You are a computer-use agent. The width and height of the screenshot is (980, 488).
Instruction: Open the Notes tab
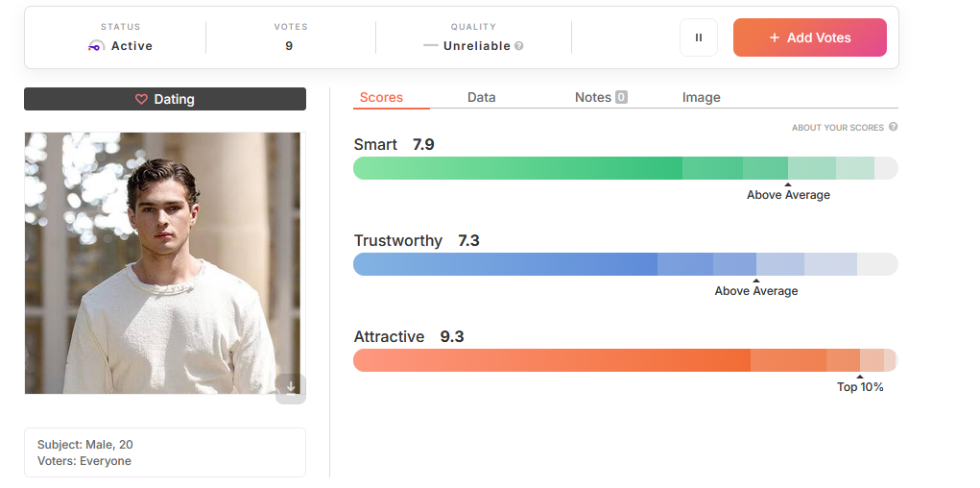click(x=601, y=98)
